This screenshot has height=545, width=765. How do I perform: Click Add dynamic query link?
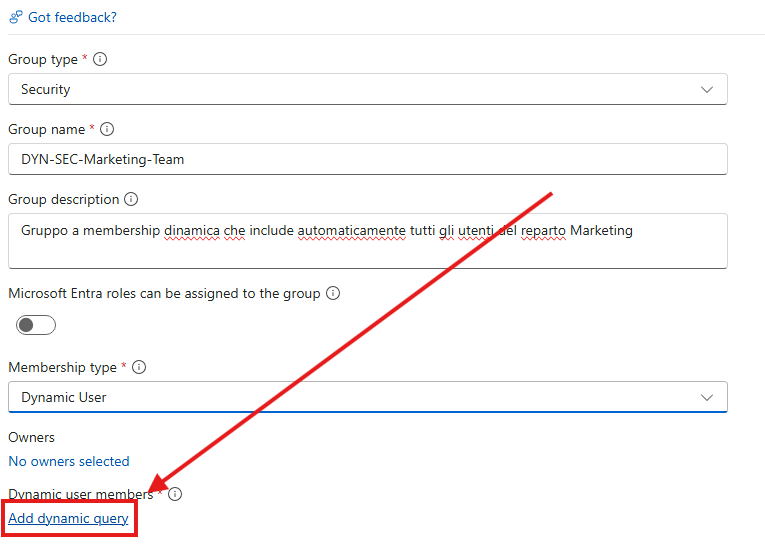point(68,518)
